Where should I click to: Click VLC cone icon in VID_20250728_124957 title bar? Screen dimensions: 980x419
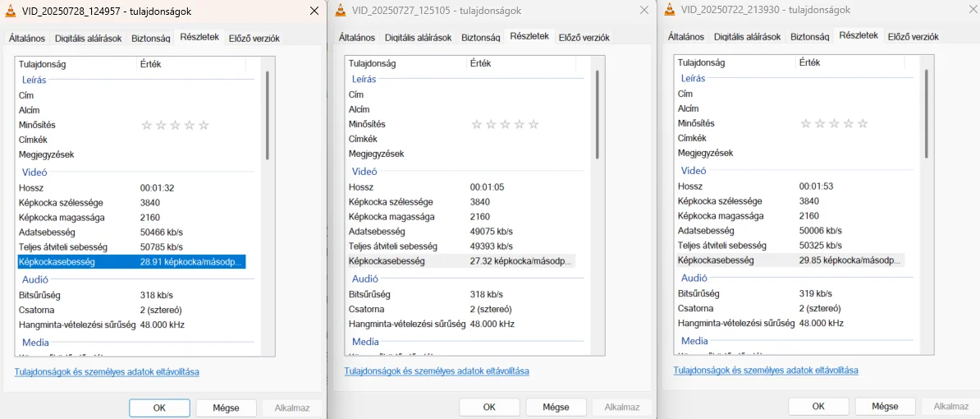11,12
